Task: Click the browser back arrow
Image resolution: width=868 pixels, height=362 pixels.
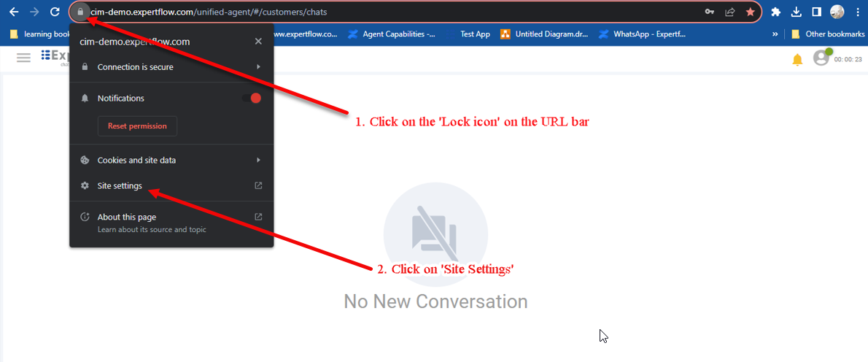Action: 14,12
